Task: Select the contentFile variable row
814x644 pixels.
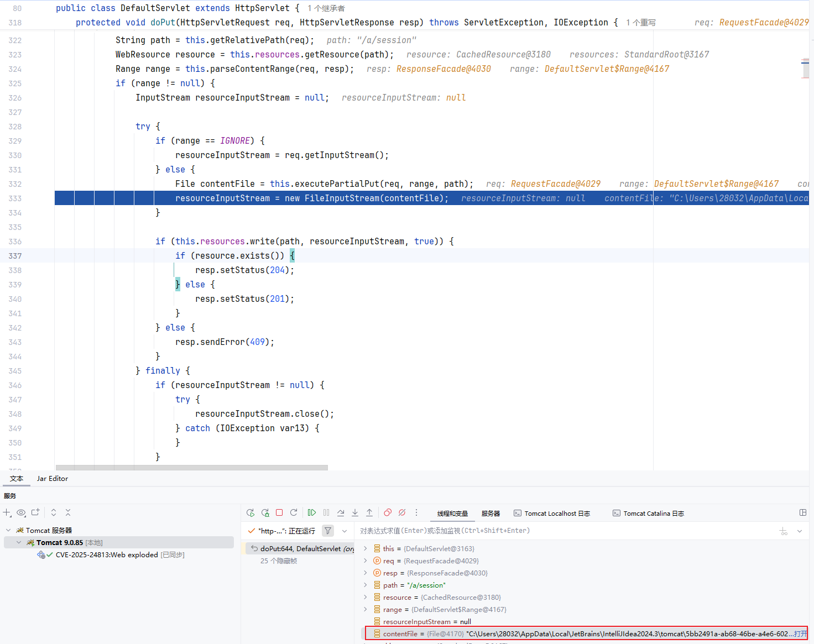Action: pyautogui.click(x=586, y=633)
